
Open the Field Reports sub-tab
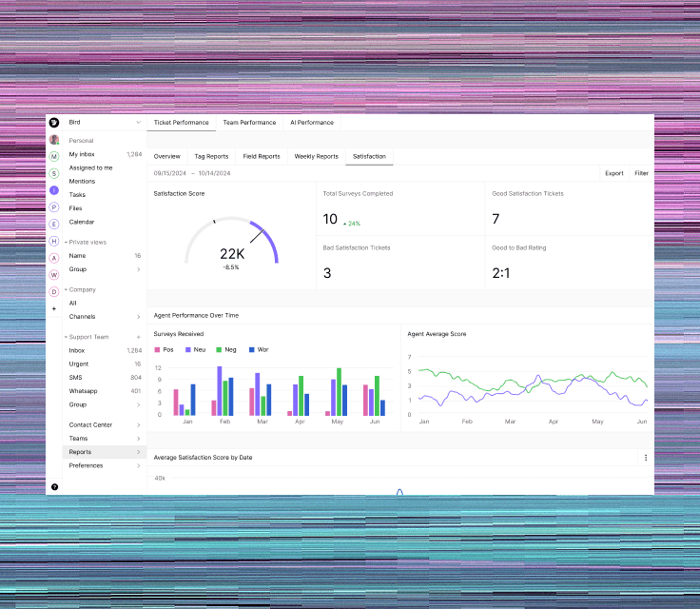tap(262, 156)
